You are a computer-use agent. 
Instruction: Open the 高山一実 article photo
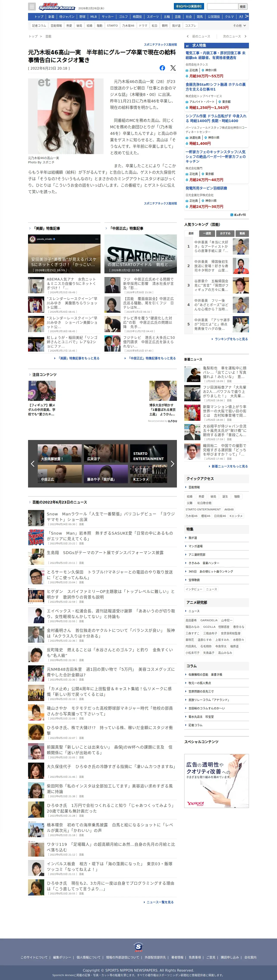pyautogui.click(x=66, y=116)
